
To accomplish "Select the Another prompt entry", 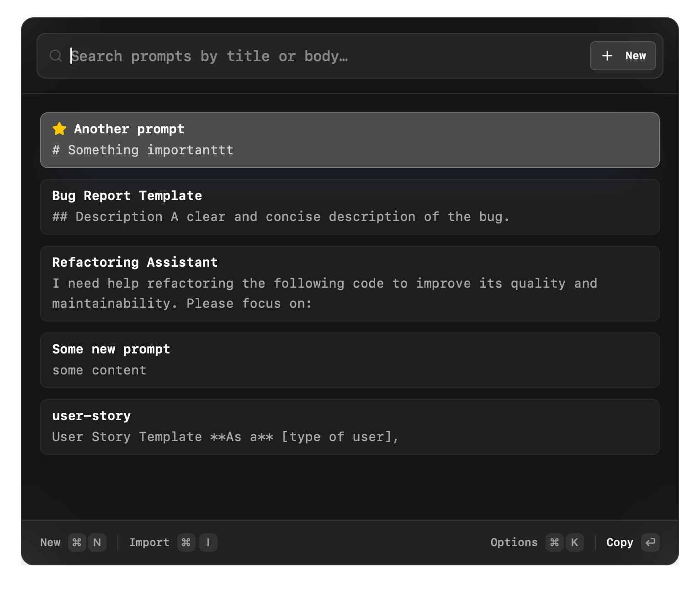I will [350, 140].
